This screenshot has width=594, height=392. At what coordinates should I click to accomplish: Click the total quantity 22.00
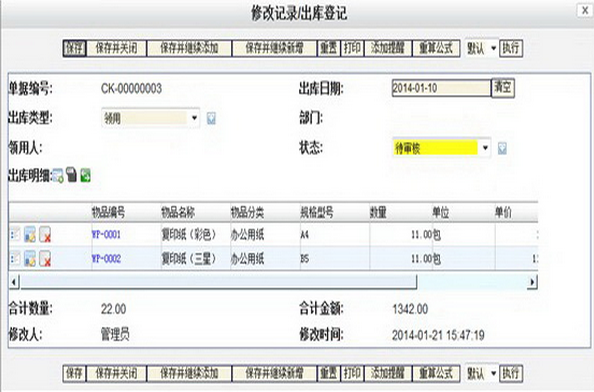[x=114, y=309]
